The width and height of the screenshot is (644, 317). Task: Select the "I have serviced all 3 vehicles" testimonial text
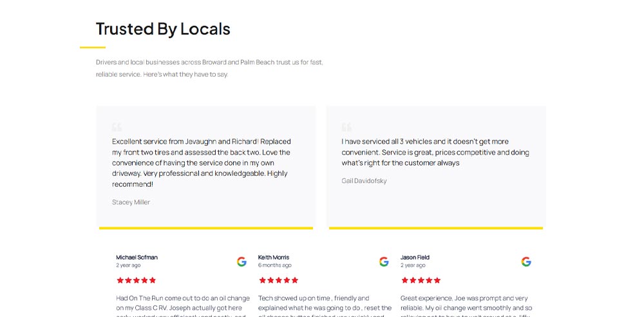[435, 152]
